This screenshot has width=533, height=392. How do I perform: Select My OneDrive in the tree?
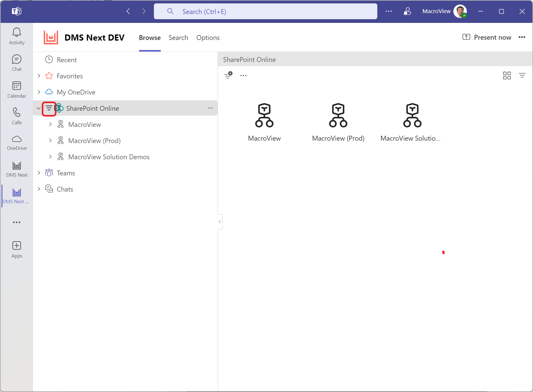76,92
